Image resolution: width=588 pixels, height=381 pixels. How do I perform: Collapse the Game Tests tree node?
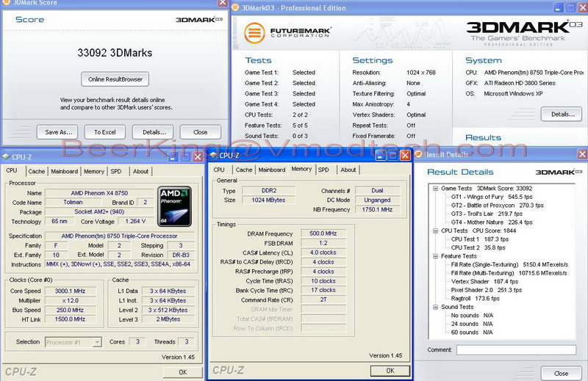435,189
